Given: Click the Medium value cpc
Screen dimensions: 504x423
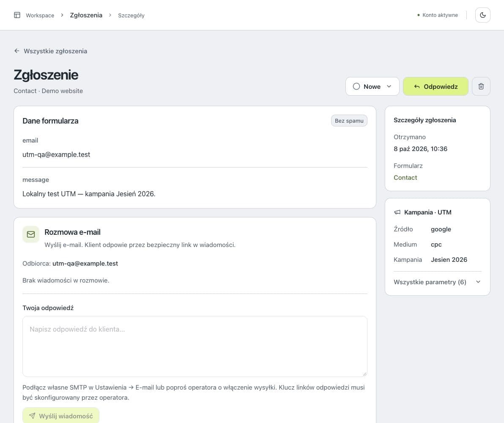Looking at the screenshot, I should [436, 244].
